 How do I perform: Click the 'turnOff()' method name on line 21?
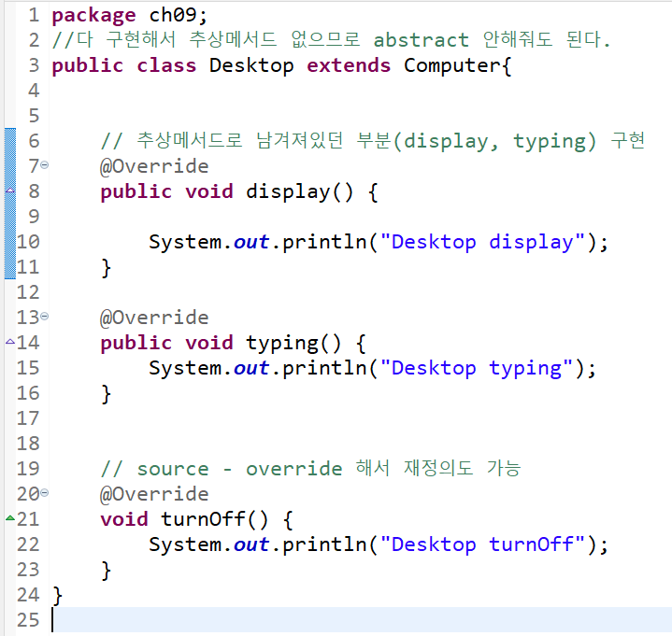click(x=214, y=519)
